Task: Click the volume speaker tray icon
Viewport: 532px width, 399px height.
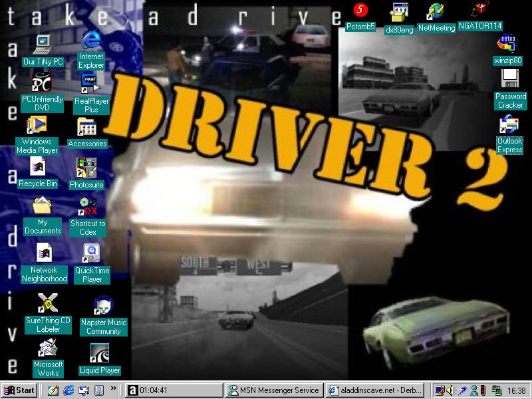Action: click(x=450, y=390)
